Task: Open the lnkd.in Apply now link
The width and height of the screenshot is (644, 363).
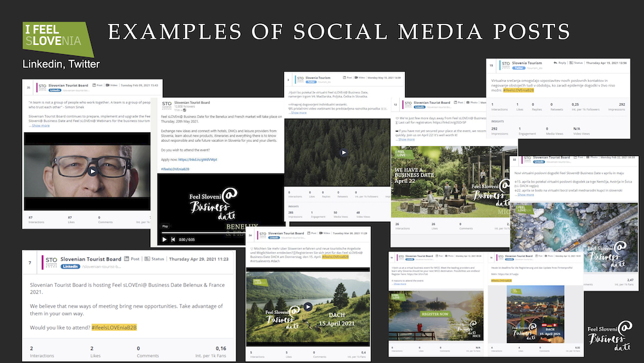Action: (x=198, y=159)
